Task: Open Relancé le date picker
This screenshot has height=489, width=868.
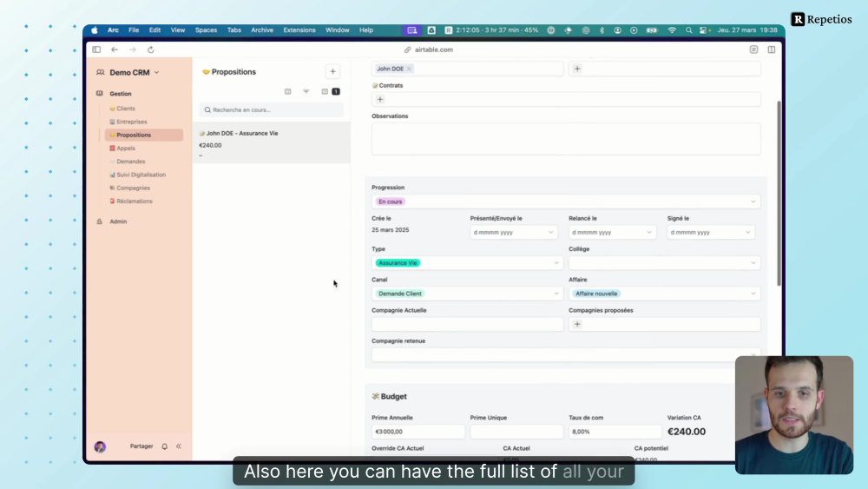Action: point(612,232)
